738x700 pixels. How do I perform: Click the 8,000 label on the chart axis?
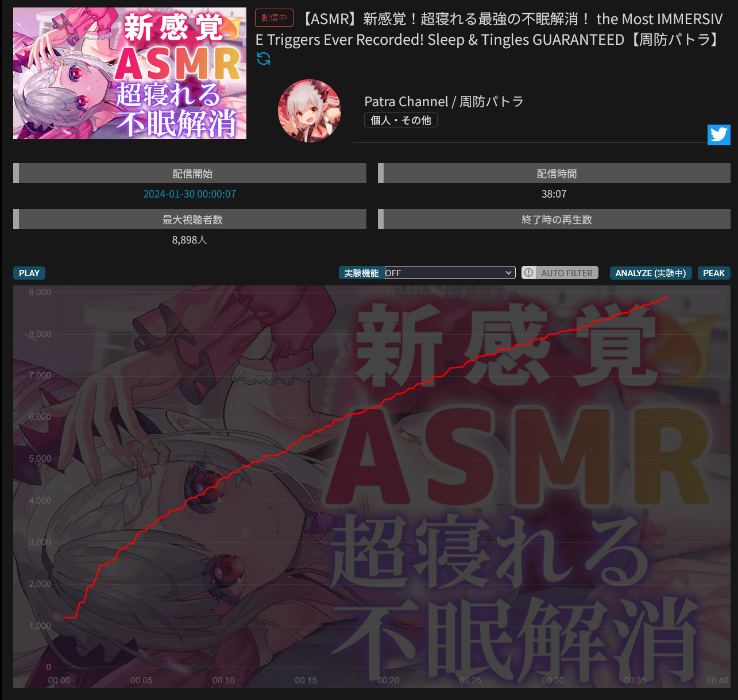click(x=40, y=334)
